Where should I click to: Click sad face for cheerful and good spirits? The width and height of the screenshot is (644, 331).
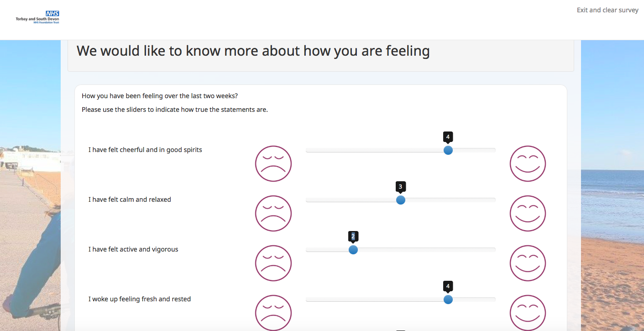(x=273, y=163)
